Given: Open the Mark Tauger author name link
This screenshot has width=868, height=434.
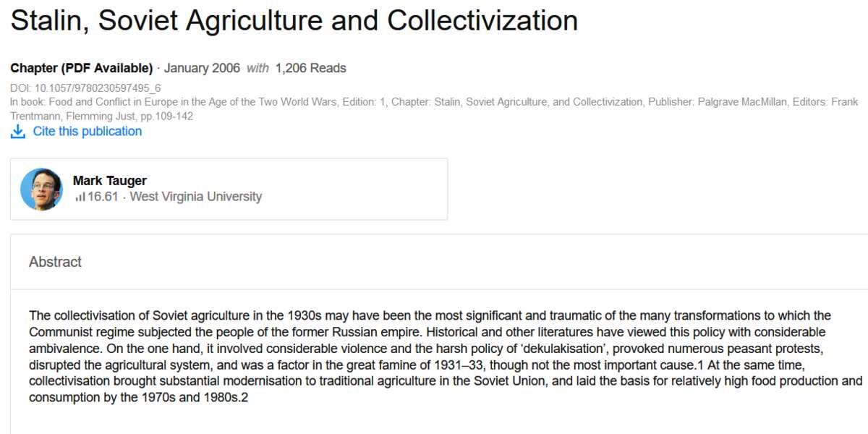Looking at the screenshot, I should coord(110,181).
